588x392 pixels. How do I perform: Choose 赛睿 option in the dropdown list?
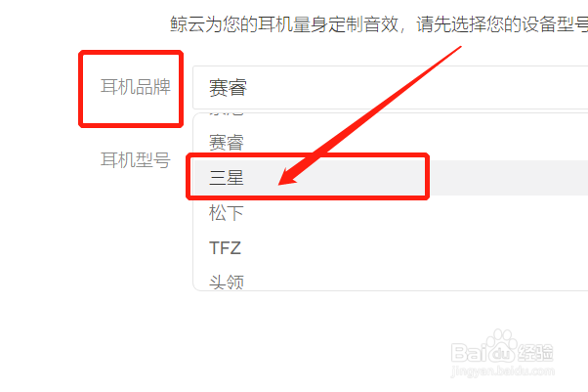coord(227,143)
